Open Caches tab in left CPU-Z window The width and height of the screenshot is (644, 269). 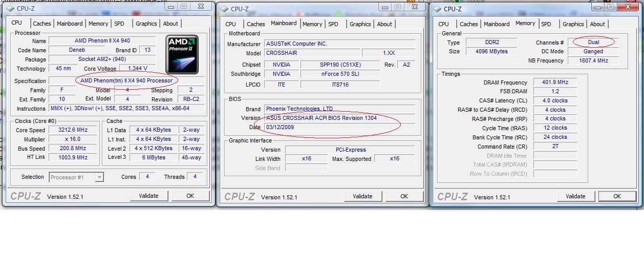pyautogui.click(x=42, y=24)
